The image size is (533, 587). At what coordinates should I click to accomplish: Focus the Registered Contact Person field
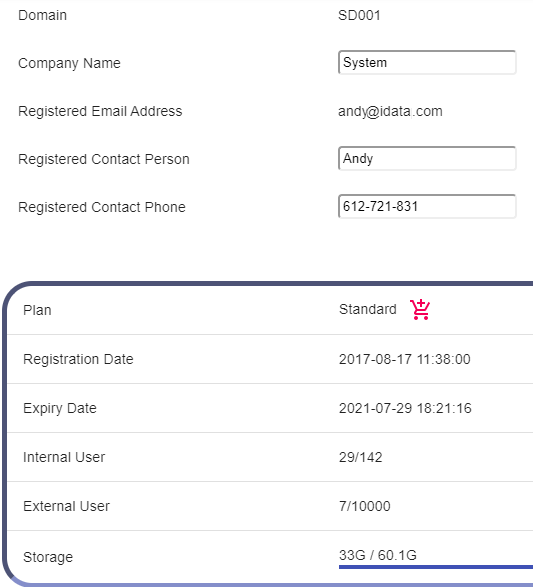click(x=427, y=158)
